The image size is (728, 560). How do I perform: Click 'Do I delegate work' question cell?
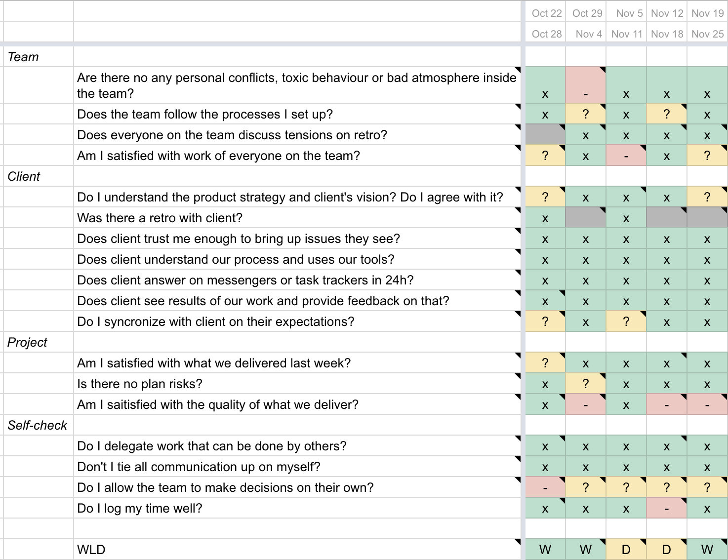point(298,446)
